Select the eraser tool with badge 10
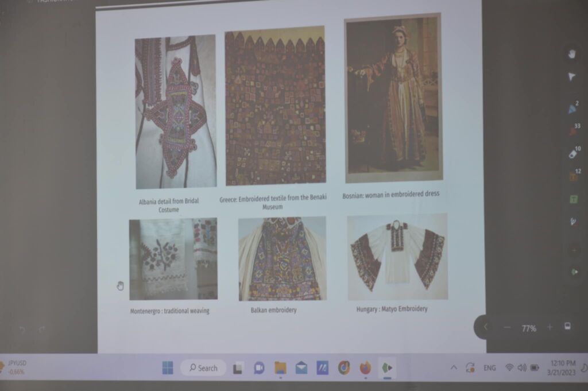This screenshot has height=391, width=588. point(572,153)
